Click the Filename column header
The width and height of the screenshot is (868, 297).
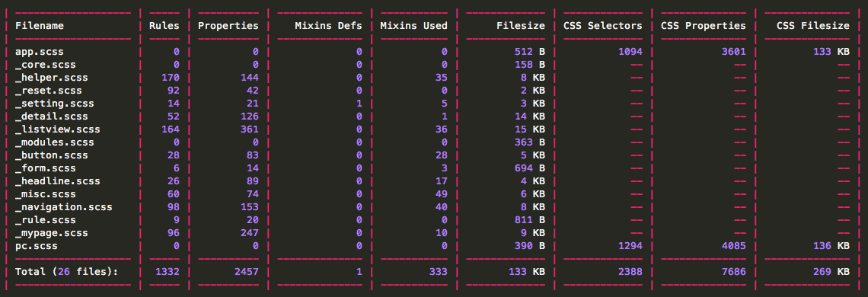[40, 25]
